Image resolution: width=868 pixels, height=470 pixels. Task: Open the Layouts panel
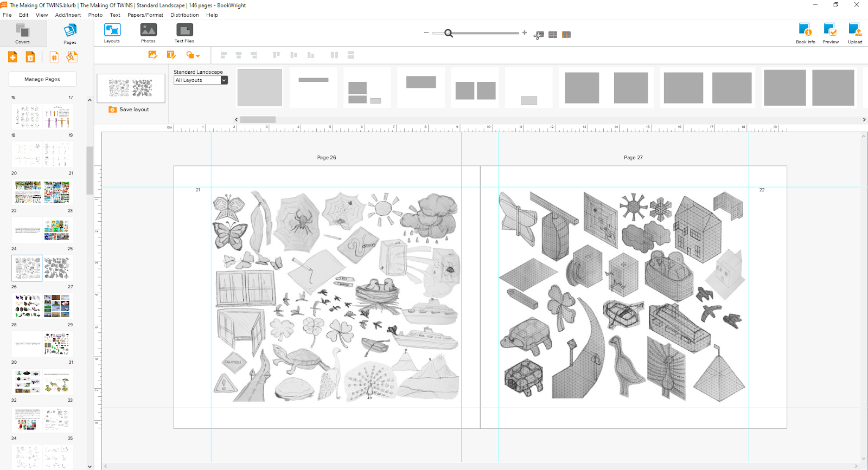point(112,33)
